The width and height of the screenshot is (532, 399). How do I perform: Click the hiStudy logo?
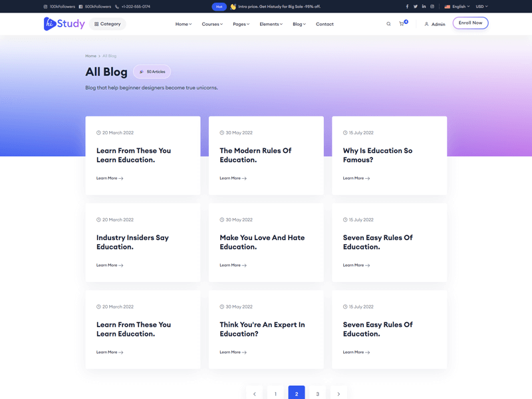point(65,24)
